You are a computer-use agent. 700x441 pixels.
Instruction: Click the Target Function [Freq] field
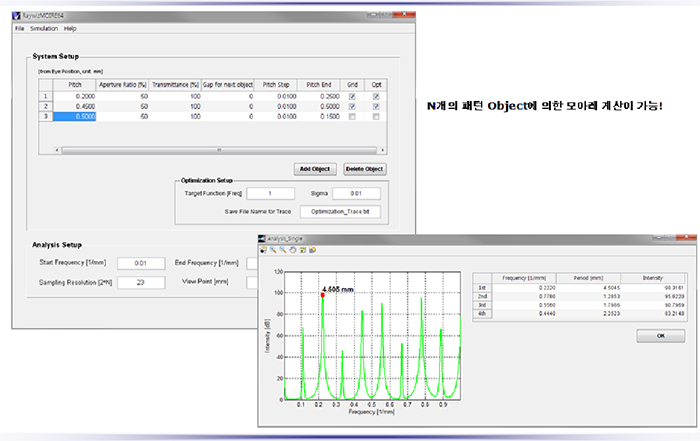pyautogui.click(x=270, y=193)
